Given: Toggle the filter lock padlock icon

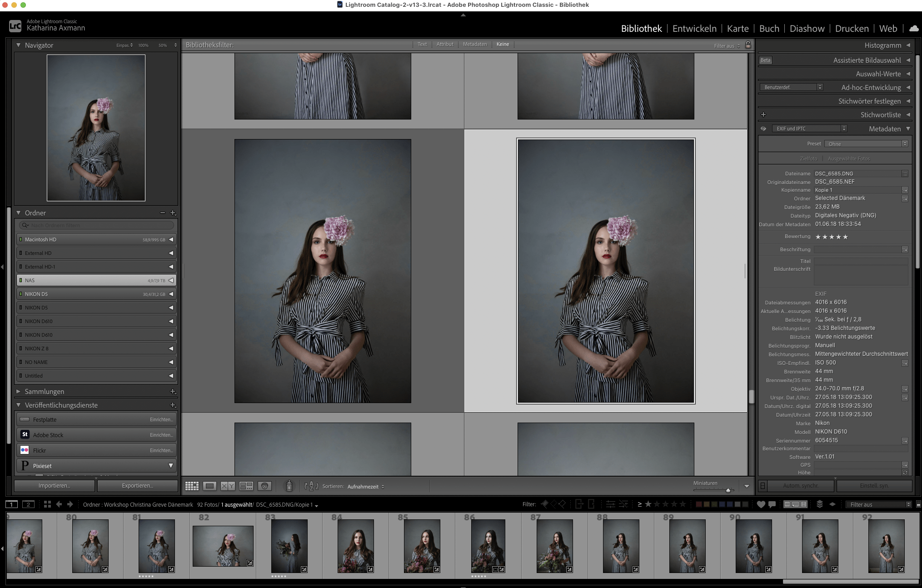Looking at the screenshot, I should coord(748,45).
